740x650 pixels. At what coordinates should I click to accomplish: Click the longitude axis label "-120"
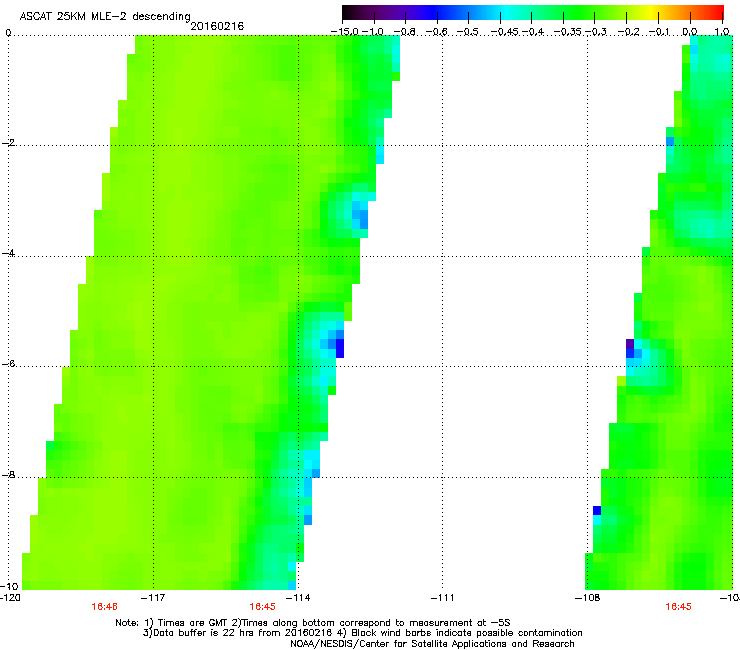[10, 598]
